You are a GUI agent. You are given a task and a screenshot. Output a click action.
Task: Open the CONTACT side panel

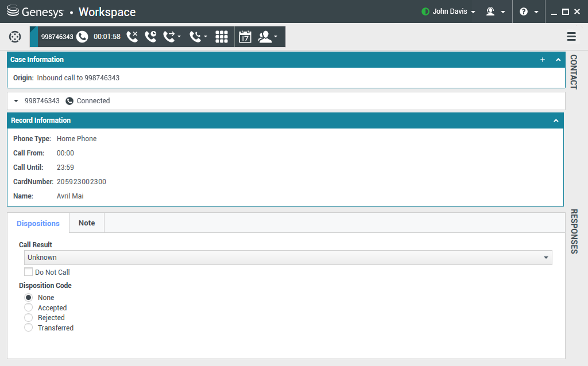574,72
